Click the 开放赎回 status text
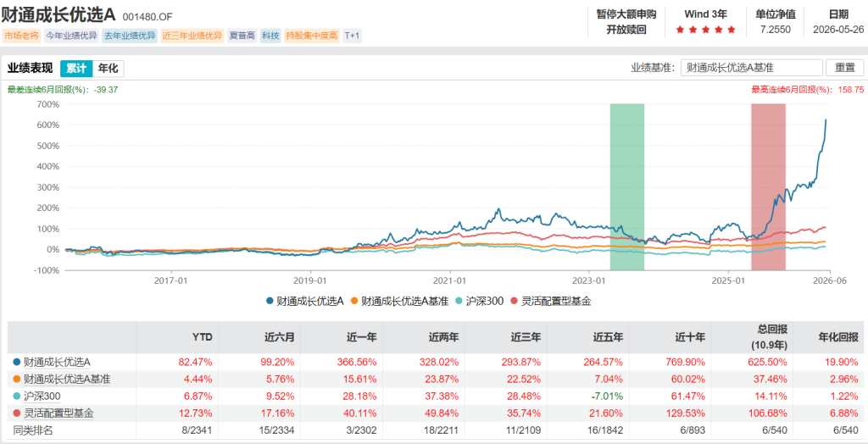The width and height of the screenshot is (868, 444). [626, 30]
